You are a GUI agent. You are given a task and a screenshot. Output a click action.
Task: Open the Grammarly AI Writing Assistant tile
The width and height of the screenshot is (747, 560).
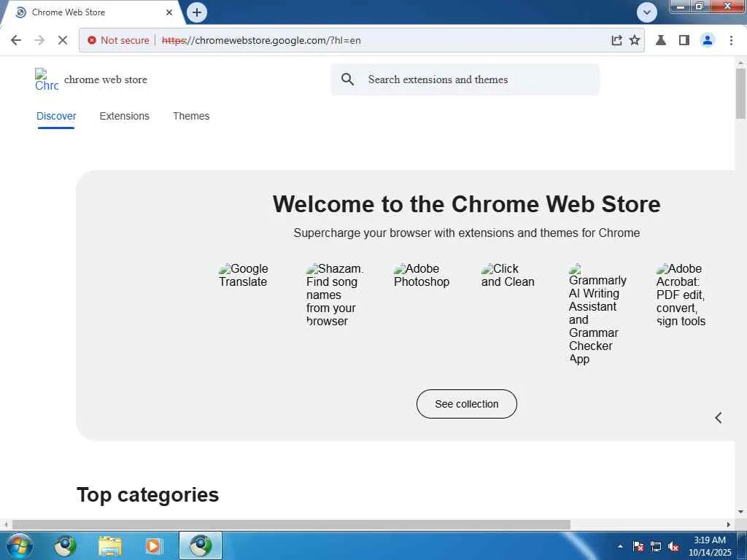pyautogui.click(x=597, y=314)
